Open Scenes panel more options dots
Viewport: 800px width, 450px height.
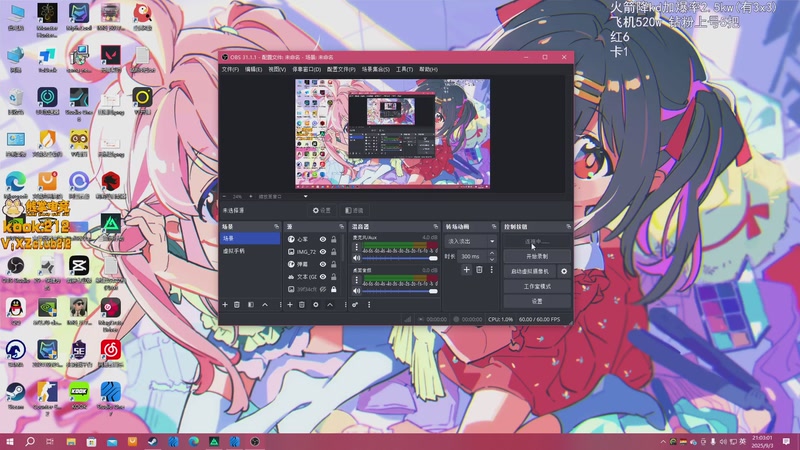(x=280, y=305)
